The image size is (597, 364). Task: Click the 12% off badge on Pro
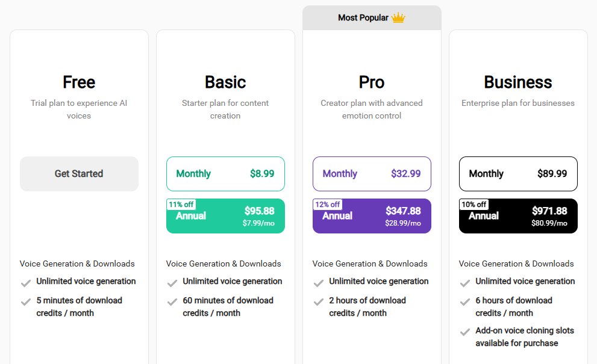coord(327,205)
